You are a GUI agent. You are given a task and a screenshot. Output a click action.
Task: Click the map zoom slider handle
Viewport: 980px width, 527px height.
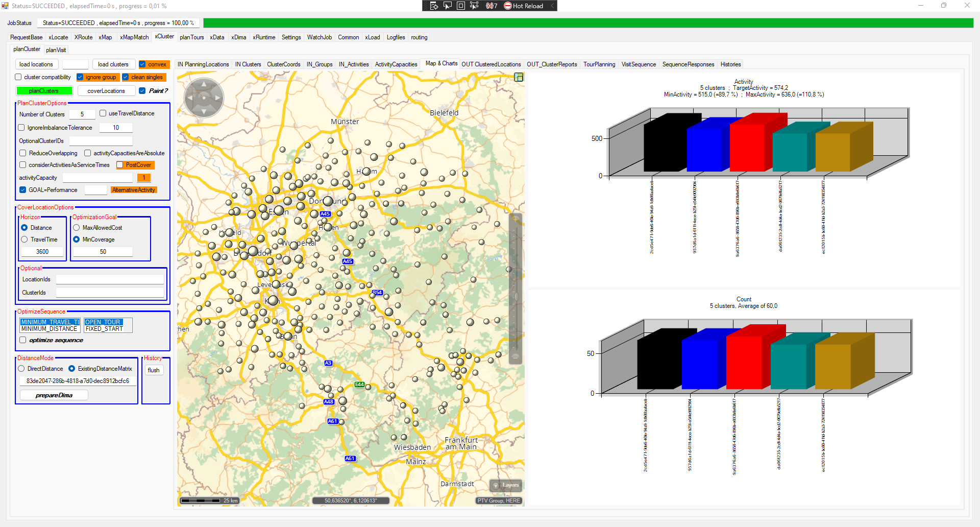coord(516,296)
